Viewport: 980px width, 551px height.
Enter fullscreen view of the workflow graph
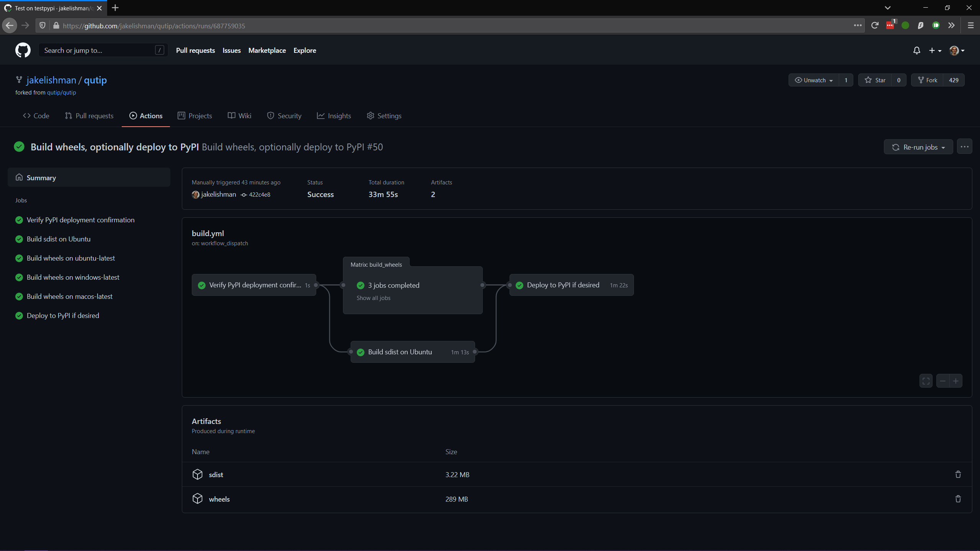click(926, 381)
